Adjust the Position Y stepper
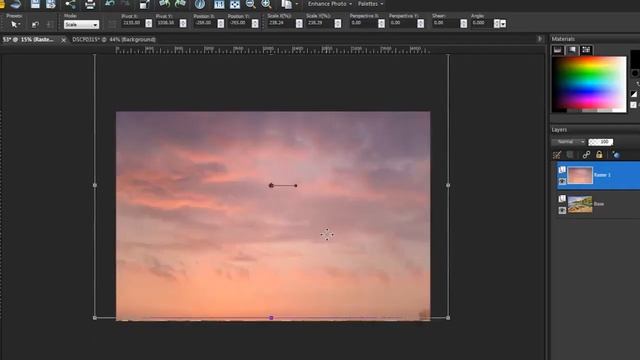Viewport: 640px width, 360px height. (255, 23)
